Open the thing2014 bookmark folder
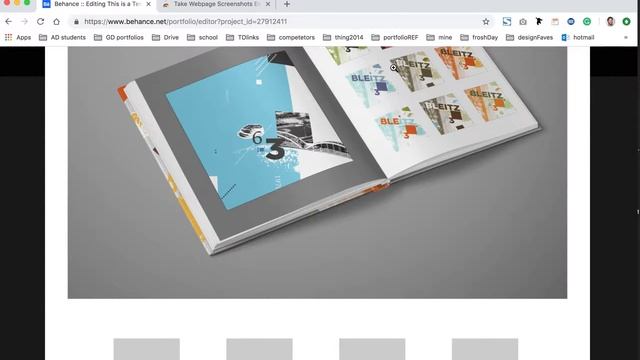The image size is (640, 360). coord(343,38)
